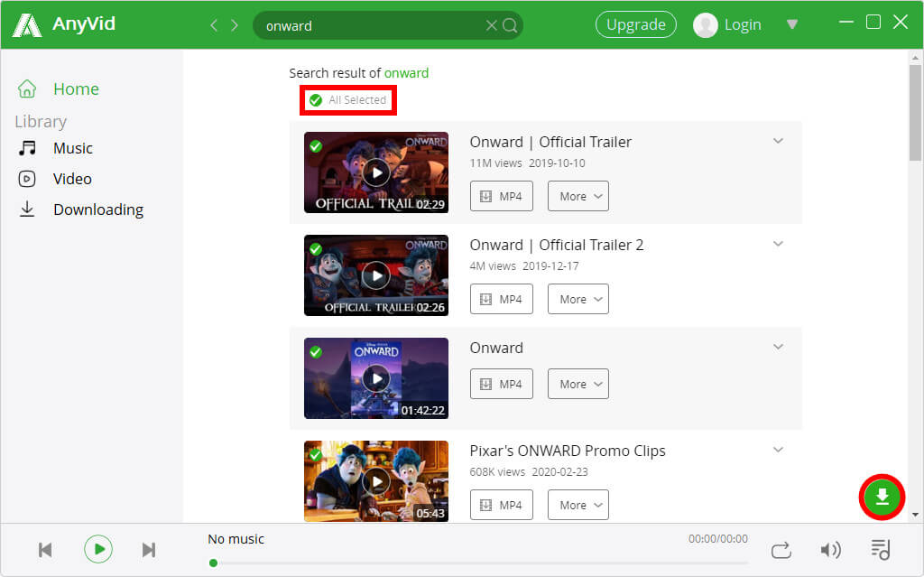Play the 01:42:22 Onward video thumbnail
Image resolution: width=924 pixels, height=577 pixels.
tap(376, 378)
